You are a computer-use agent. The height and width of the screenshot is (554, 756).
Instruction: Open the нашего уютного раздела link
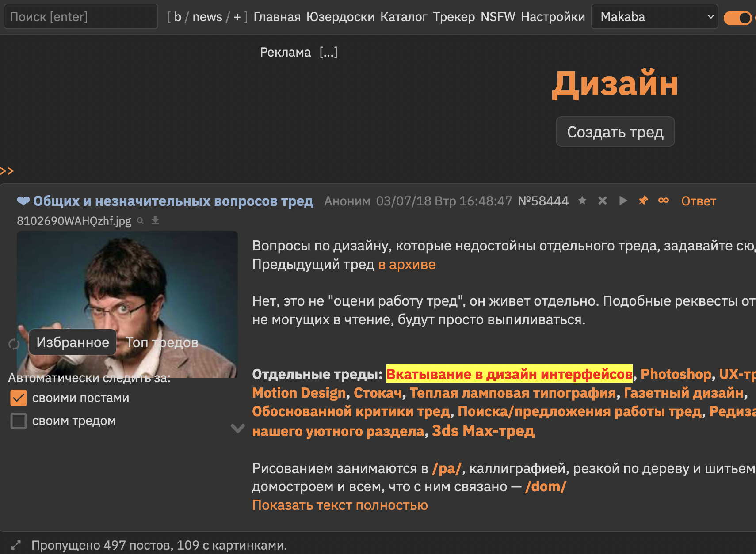coord(338,431)
